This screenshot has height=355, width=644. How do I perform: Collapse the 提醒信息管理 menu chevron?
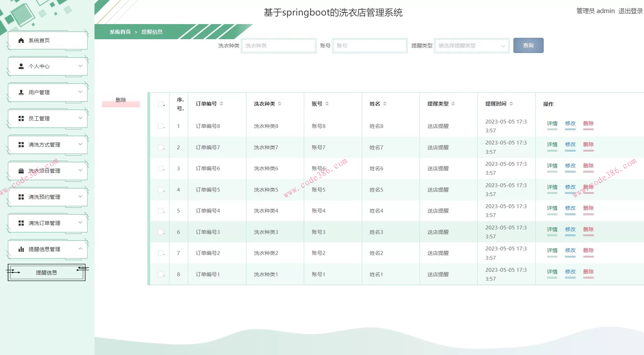click(x=80, y=249)
